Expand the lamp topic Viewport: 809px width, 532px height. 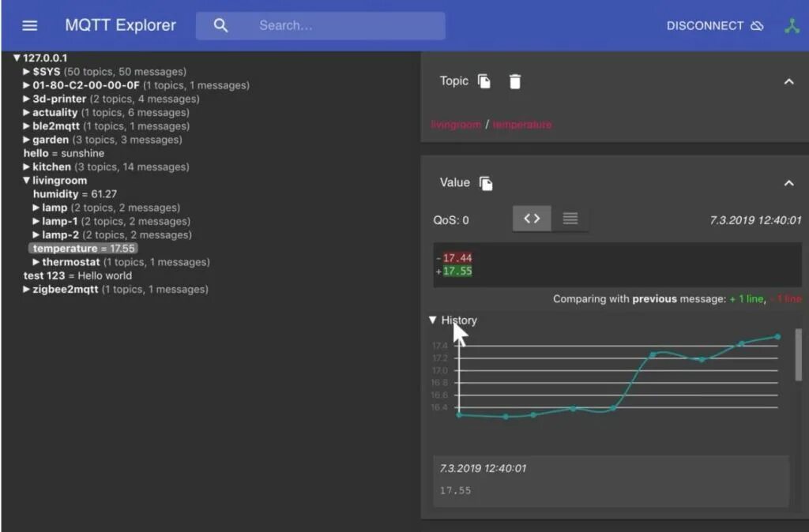(36, 208)
